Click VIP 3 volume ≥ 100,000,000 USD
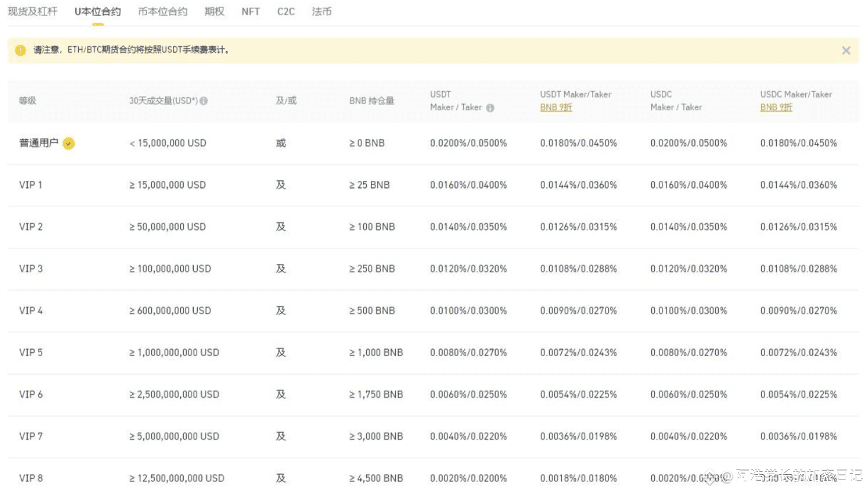The height and width of the screenshot is (492, 868). click(170, 269)
